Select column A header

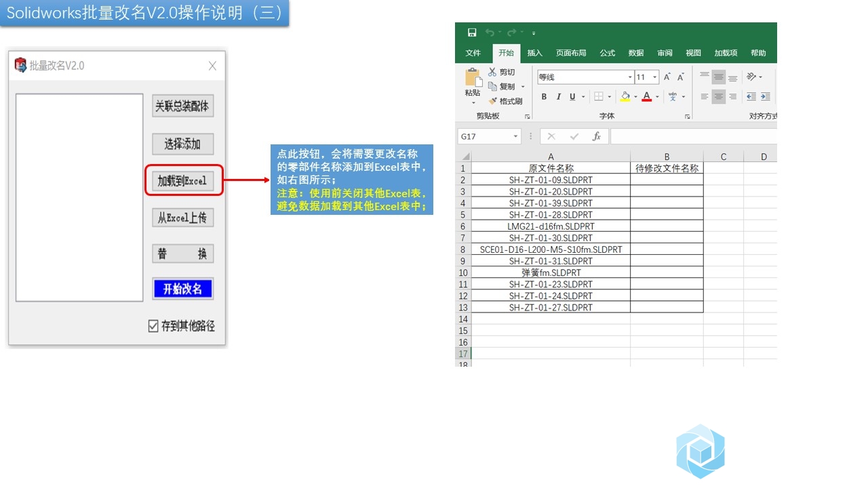[x=551, y=157]
